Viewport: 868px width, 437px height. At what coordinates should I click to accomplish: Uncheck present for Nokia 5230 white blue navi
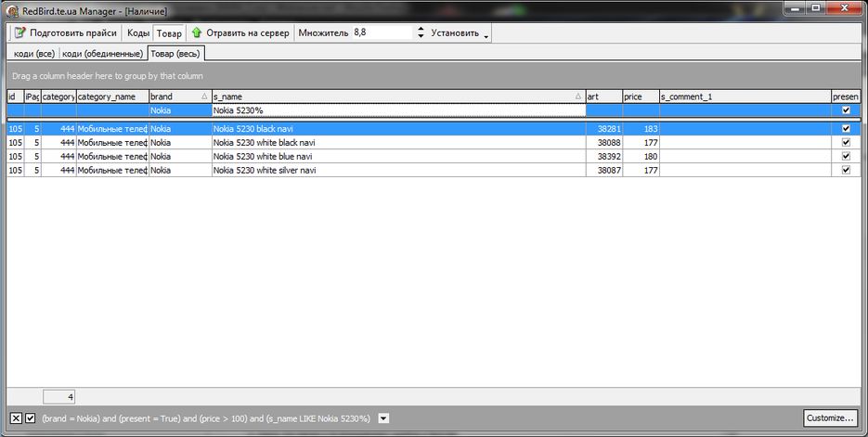pyautogui.click(x=846, y=156)
